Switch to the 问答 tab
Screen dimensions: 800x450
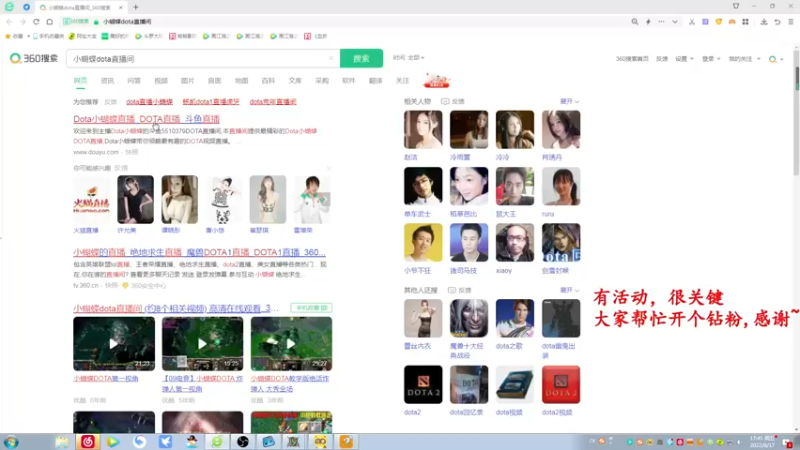click(134, 81)
